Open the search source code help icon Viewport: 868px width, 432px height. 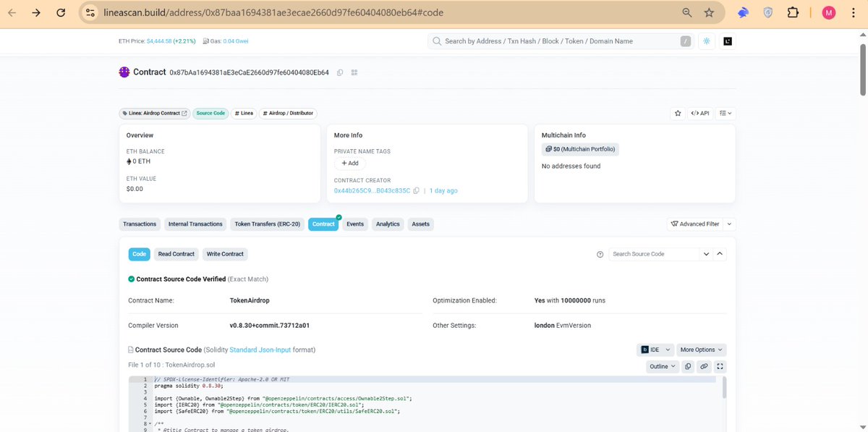pyautogui.click(x=600, y=255)
